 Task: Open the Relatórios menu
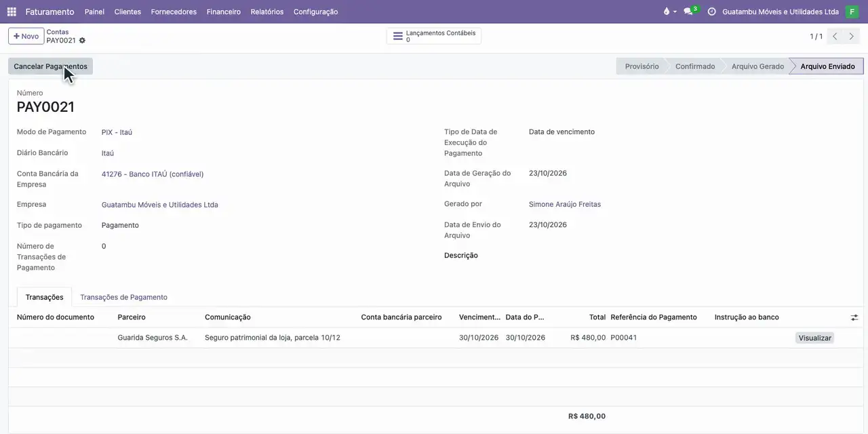point(267,12)
